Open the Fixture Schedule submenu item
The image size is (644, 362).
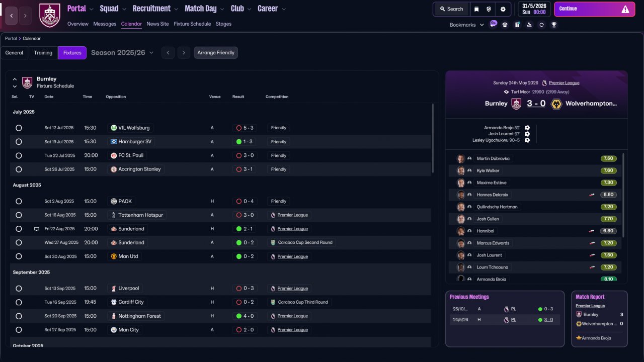(x=192, y=24)
